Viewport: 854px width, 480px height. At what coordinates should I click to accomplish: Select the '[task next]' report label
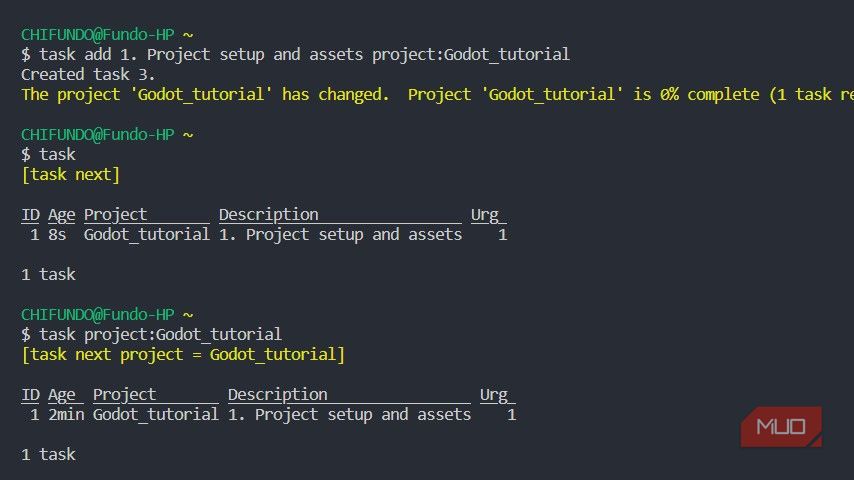[70, 174]
